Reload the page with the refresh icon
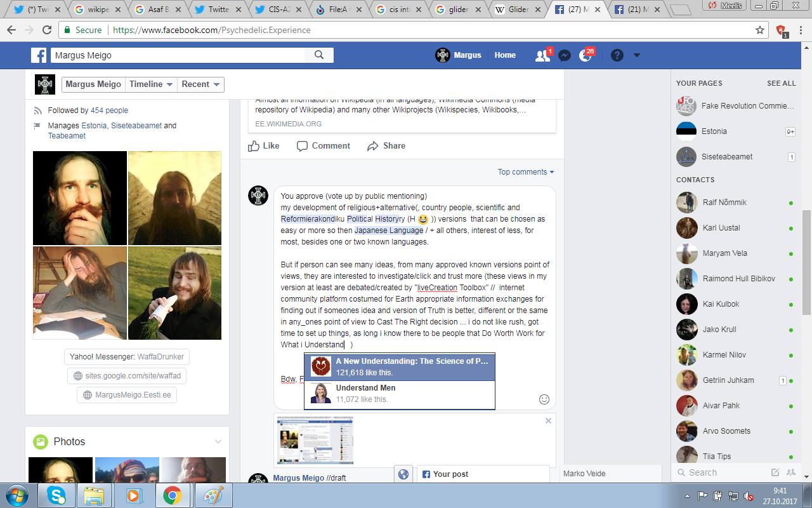This screenshot has width=812, height=508. click(x=46, y=30)
